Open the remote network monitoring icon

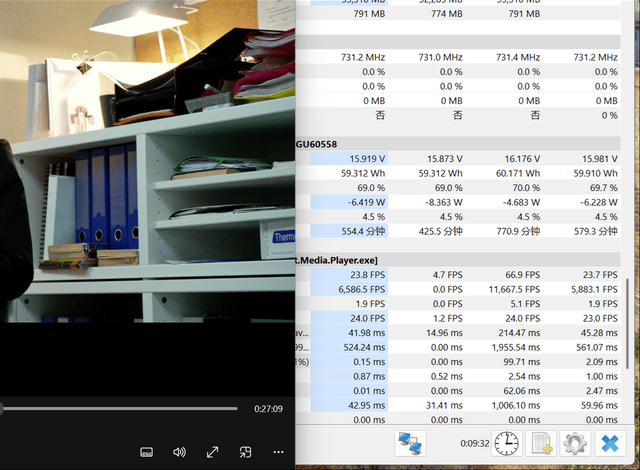point(410,442)
